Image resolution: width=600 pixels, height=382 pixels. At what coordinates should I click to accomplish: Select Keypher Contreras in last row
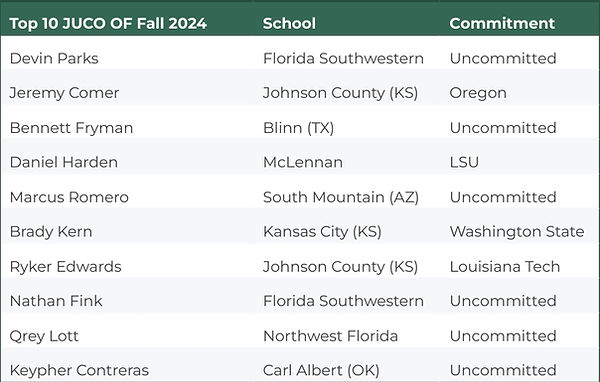(x=79, y=371)
